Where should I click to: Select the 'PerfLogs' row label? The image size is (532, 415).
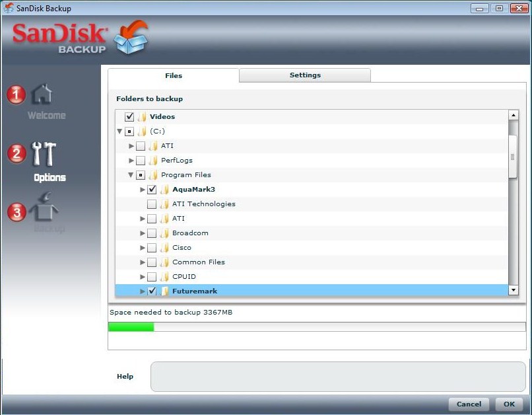click(x=177, y=161)
